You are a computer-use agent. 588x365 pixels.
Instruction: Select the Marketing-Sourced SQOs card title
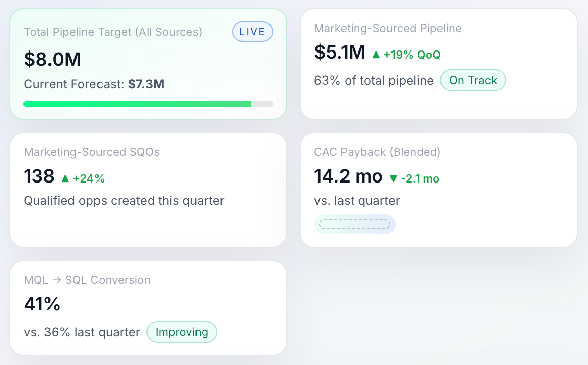[91, 152]
